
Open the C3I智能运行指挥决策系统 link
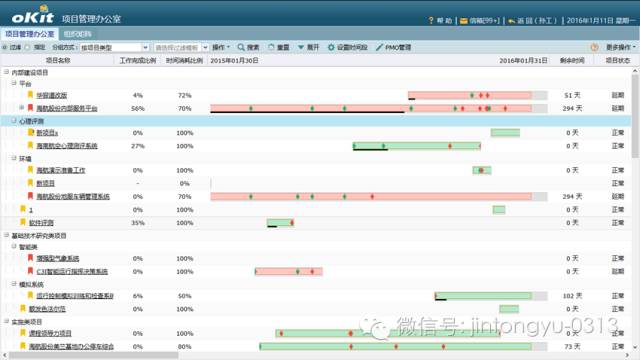pos(72,271)
